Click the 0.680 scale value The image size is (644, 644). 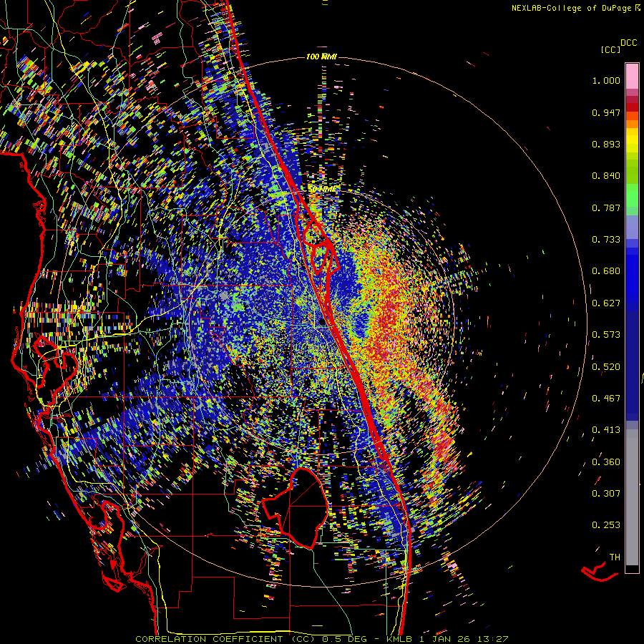[606, 271]
